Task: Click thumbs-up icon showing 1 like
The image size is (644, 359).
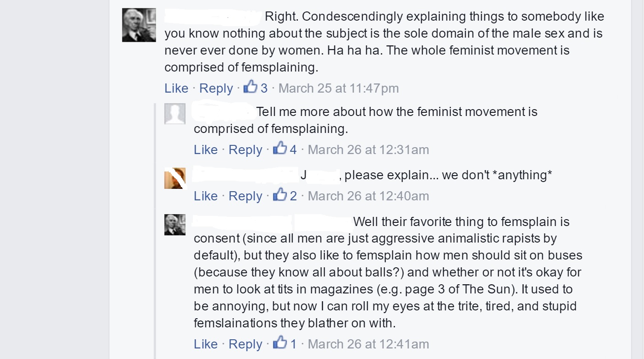Action: 279,342
